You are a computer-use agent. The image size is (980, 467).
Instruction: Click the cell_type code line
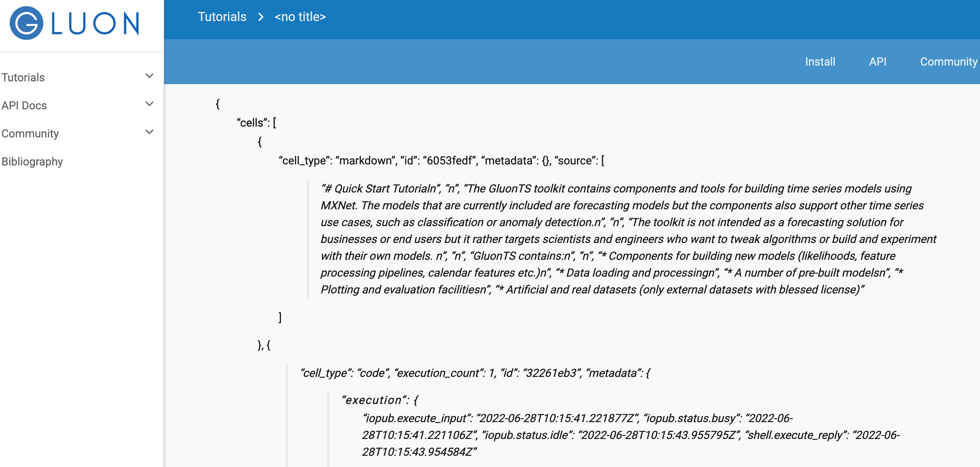(476, 373)
